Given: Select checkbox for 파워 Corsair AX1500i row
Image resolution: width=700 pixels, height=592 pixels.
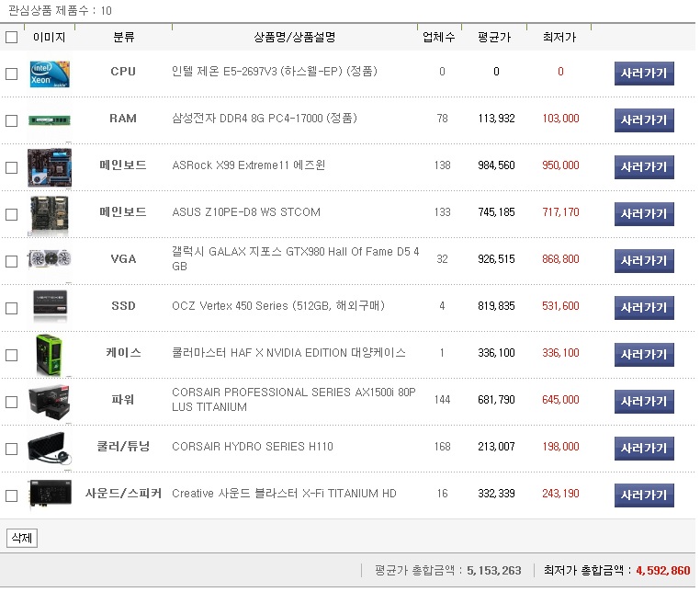Looking at the screenshot, I should point(12,402).
